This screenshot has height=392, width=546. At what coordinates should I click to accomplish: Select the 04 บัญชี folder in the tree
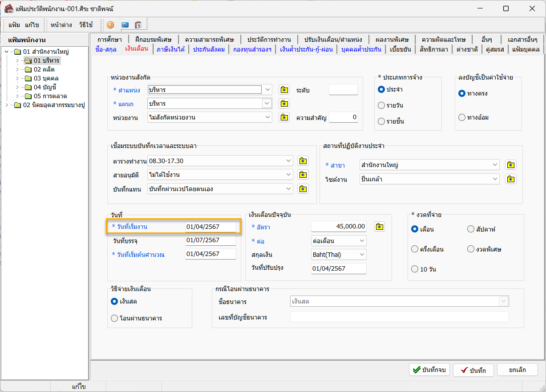click(44, 87)
